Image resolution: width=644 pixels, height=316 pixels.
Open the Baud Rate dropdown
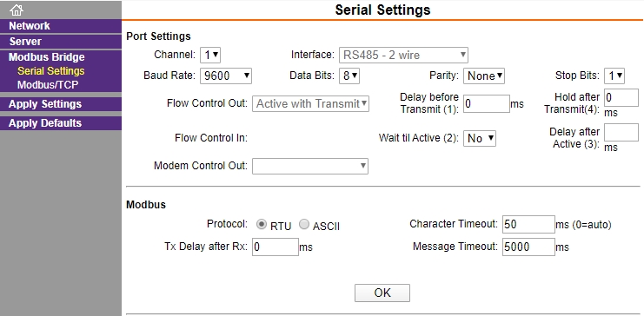pyautogui.click(x=226, y=76)
